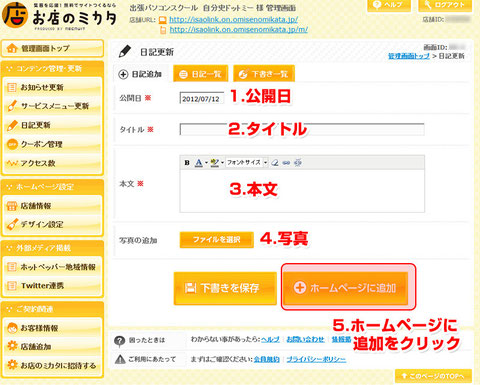Screen dimensions: 480x385
Task: Click the 下書きを保存 button
Action: (225, 288)
